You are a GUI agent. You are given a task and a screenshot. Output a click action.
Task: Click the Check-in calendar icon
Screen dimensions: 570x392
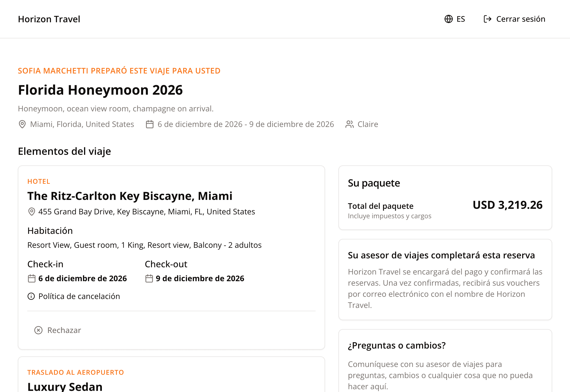tap(32, 278)
